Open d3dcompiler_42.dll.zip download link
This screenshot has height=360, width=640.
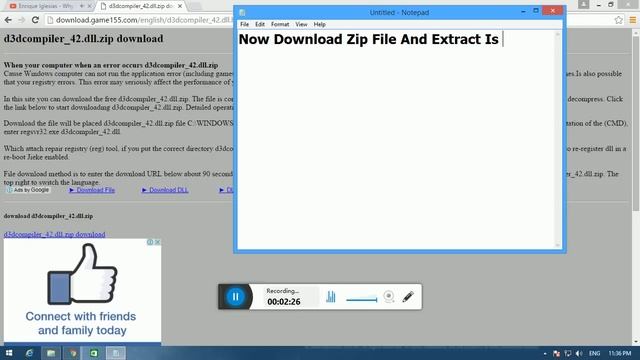(54, 234)
